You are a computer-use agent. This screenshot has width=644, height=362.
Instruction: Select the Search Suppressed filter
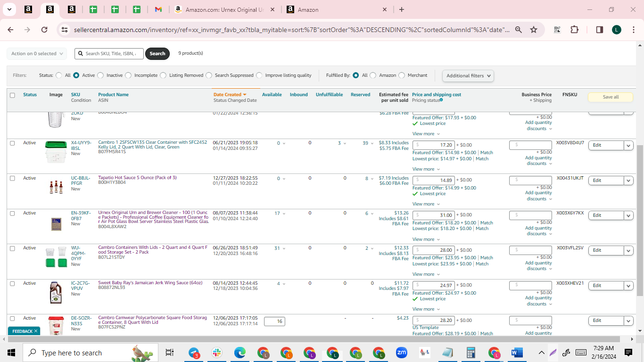(209, 75)
